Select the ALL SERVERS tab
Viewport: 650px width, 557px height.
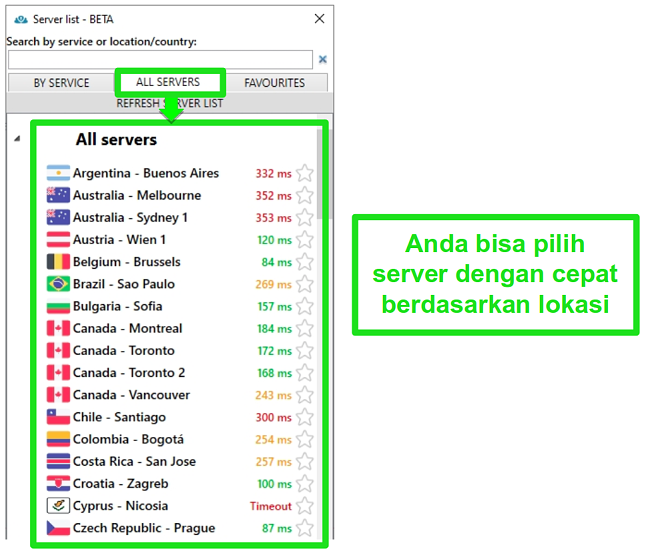(x=168, y=82)
